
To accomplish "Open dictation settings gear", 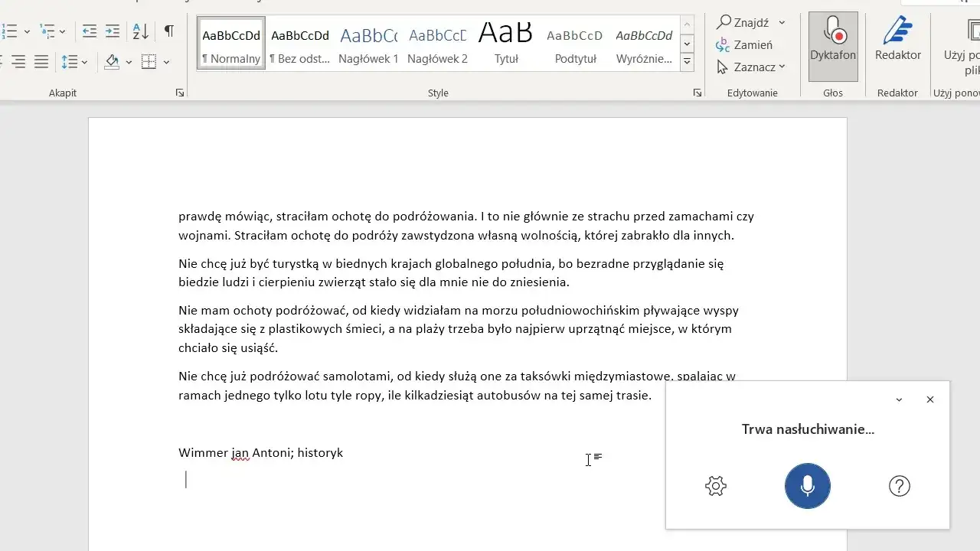I will (x=715, y=486).
